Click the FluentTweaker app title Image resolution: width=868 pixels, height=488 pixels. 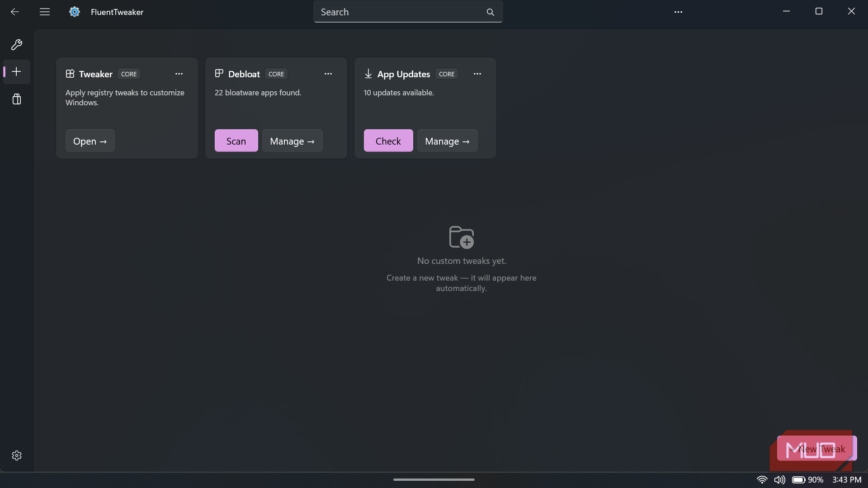pos(117,12)
